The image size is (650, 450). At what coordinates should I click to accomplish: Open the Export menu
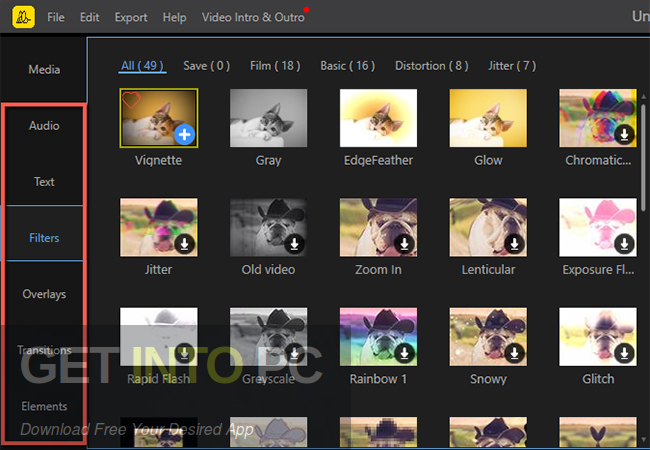(x=131, y=17)
